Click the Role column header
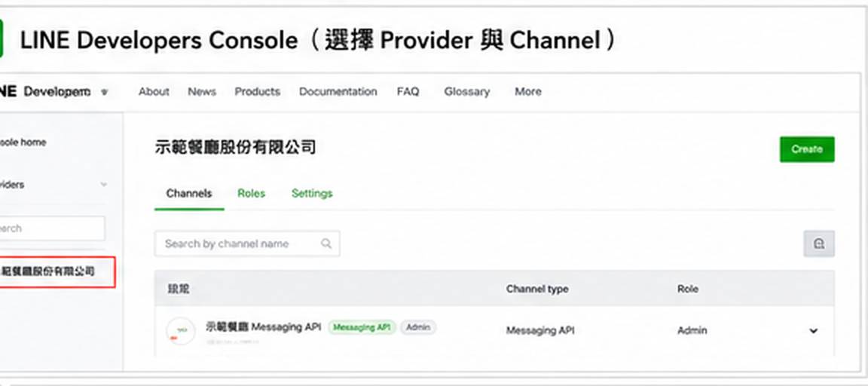This screenshot has height=386, width=868. (687, 289)
